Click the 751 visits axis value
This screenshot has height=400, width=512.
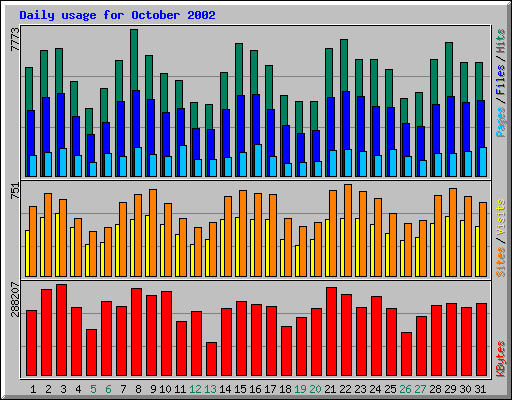click(15, 191)
